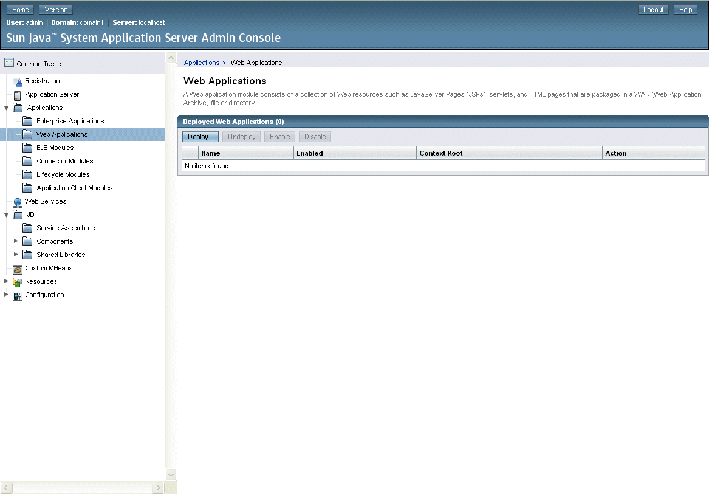
Task: Click the Components folder icon
Action: point(27,241)
